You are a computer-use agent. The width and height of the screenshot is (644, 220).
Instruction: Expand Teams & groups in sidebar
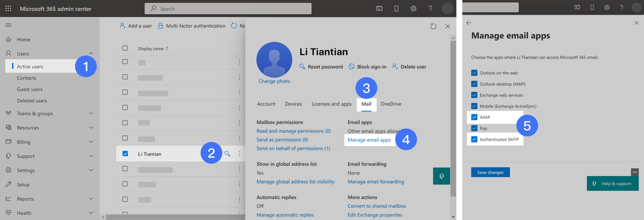click(x=91, y=114)
